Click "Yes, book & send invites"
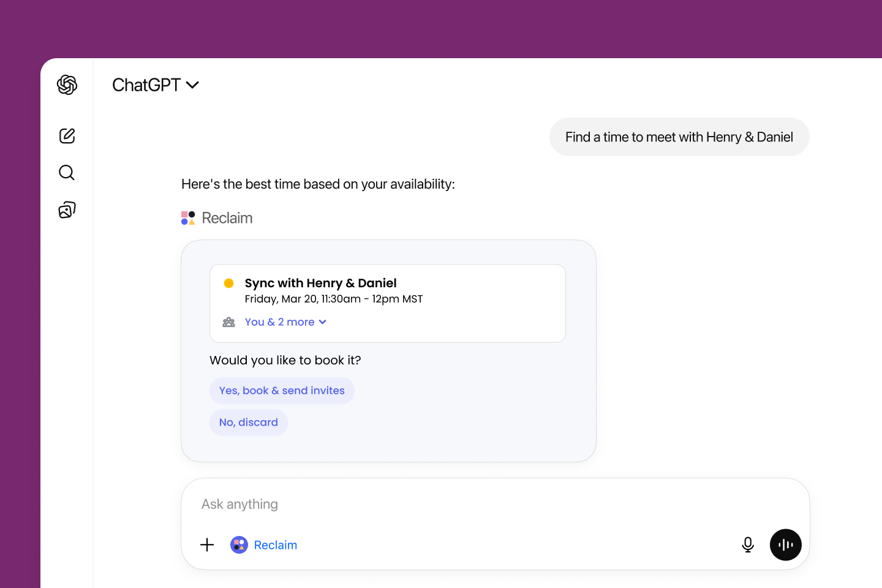This screenshot has width=882, height=588. pyautogui.click(x=282, y=391)
